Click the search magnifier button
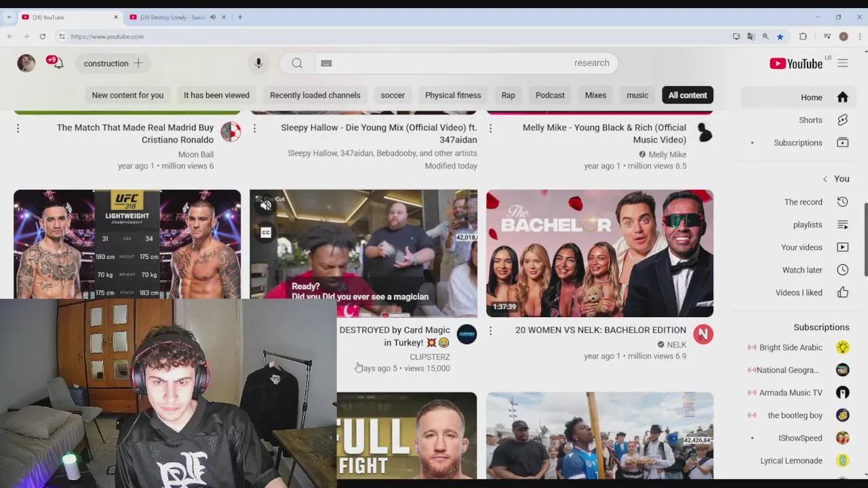Screen dimensions: 868x488 click(x=297, y=63)
